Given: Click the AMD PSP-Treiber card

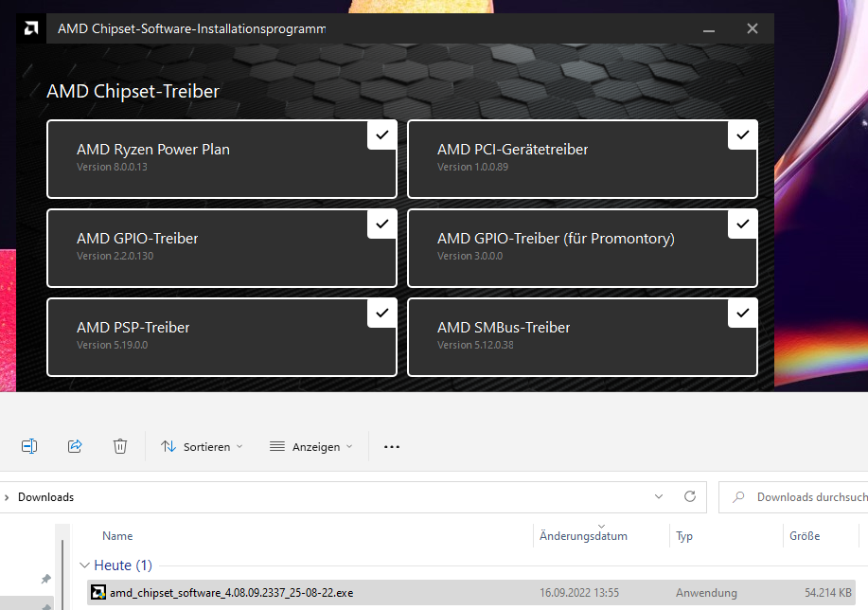Looking at the screenshot, I should [x=222, y=337].
